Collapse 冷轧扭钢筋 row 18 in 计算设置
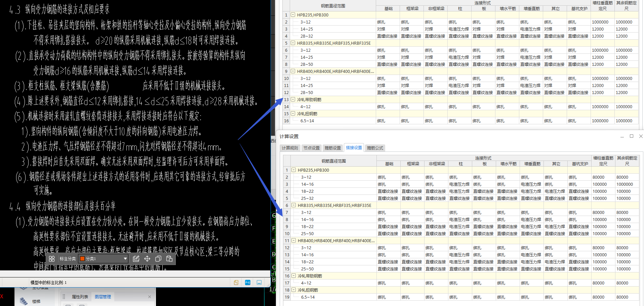644x306 pixels. point(294,290)
